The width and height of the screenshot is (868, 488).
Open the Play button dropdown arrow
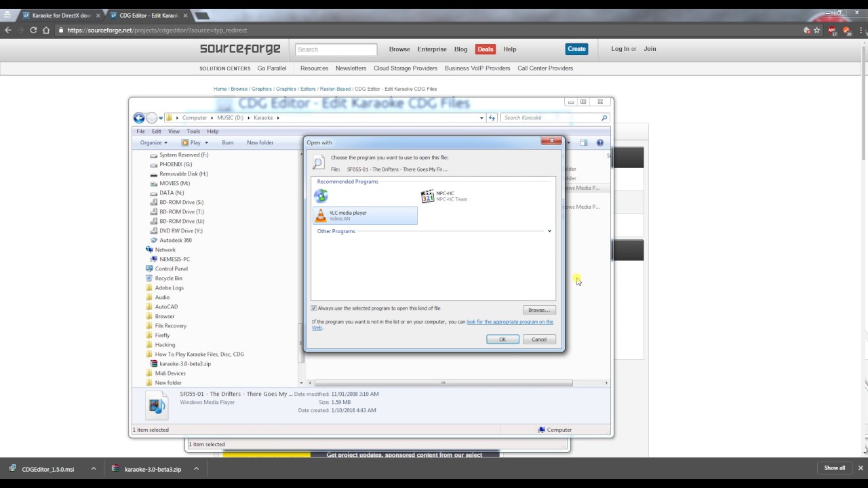coord(206,143)
